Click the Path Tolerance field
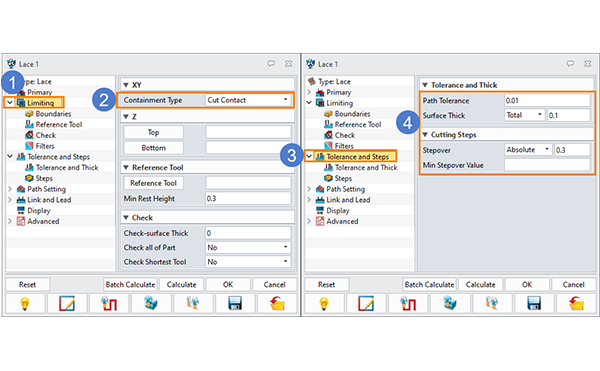The height and width of the screenshot is (371, 600). tap(547, 101)
